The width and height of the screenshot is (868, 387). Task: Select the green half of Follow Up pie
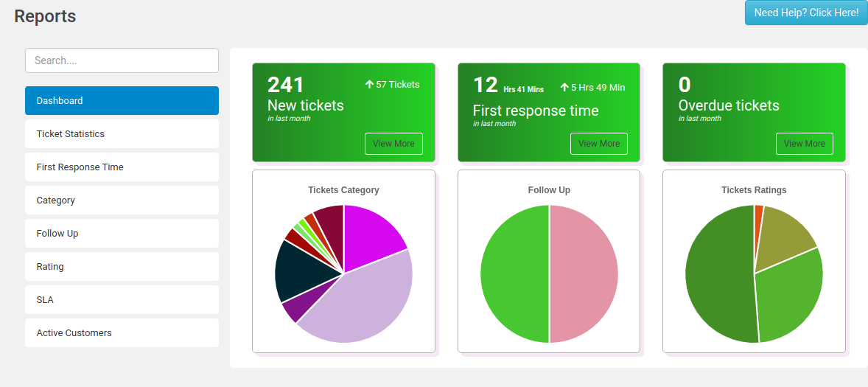click(x=515, y=274)
